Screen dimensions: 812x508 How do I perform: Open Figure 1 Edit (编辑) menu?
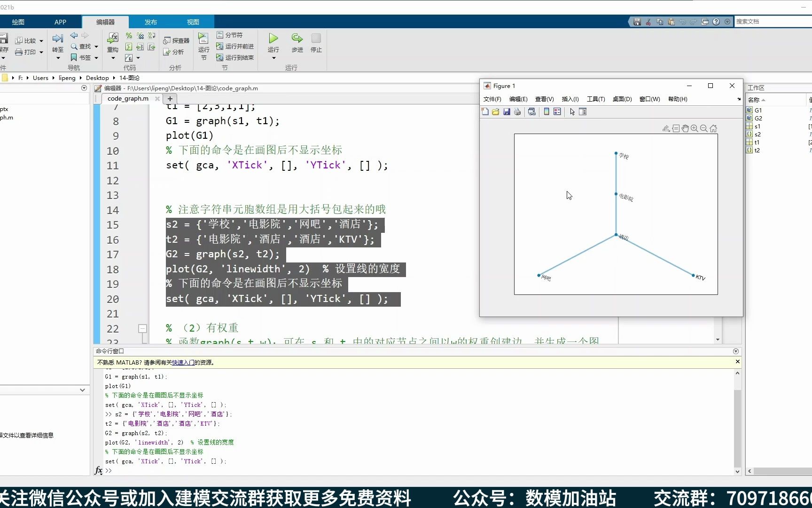518,99
